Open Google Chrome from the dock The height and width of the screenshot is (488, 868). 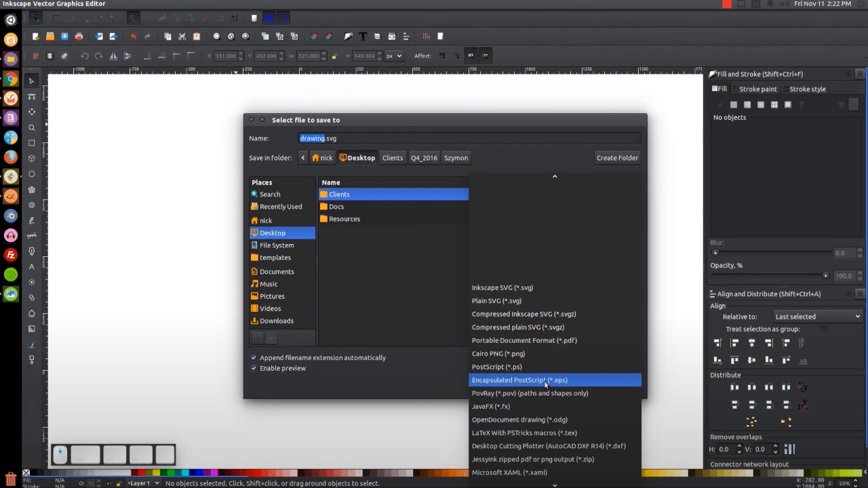click(x=10, y=79)
